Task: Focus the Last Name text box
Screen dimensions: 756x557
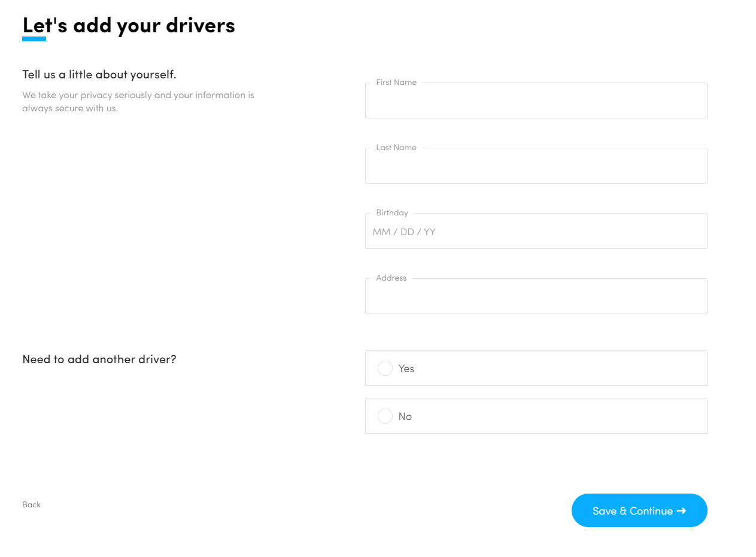Action: click(x=536, y=167)
